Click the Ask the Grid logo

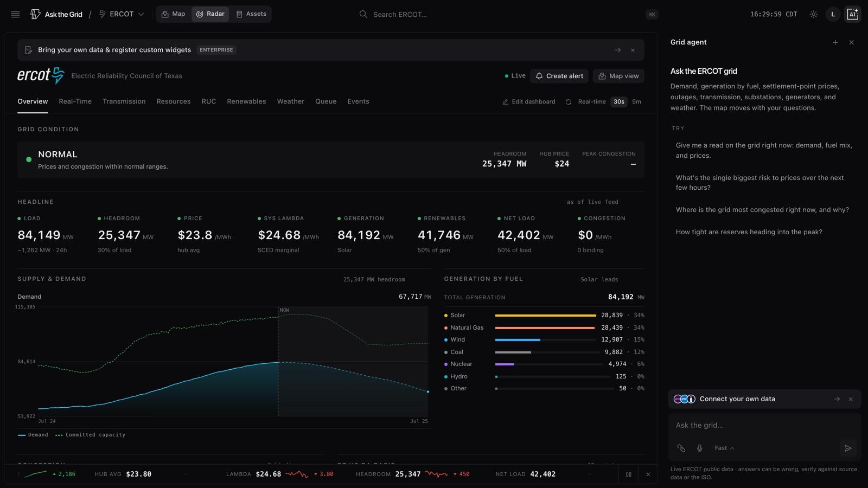56,14
